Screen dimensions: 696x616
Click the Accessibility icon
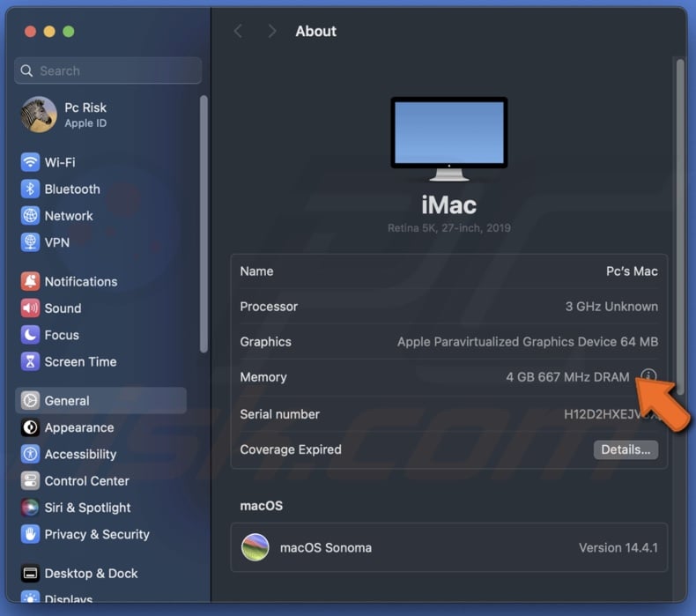(30, 454)
